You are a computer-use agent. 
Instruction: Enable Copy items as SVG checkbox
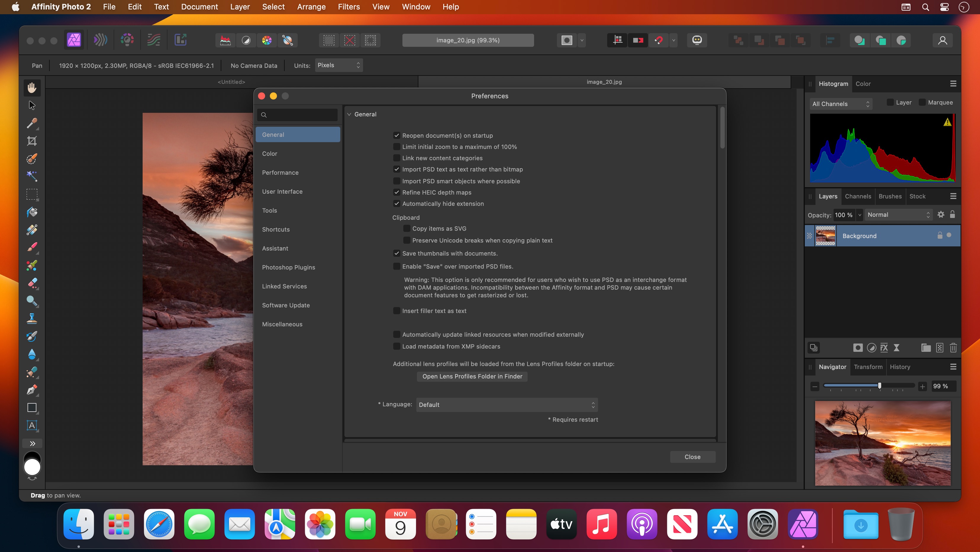(407, 228)
